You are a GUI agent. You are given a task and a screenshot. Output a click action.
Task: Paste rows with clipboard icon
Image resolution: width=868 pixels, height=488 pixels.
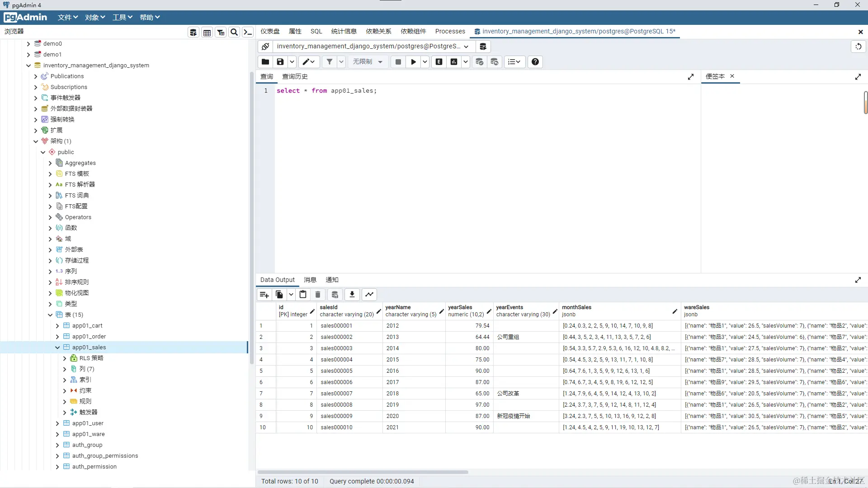pos(303,295)
